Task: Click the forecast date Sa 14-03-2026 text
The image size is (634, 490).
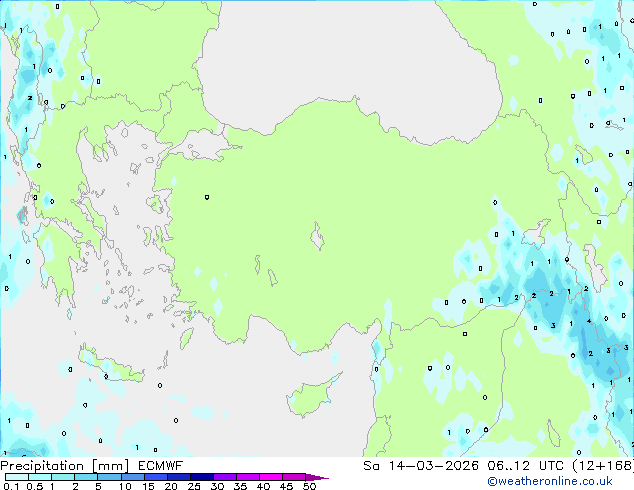Action: (x=421, y=466)
